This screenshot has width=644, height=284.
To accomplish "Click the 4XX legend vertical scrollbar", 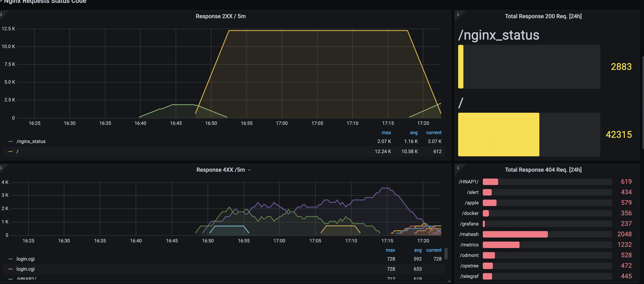I will (x=446, y=253).
